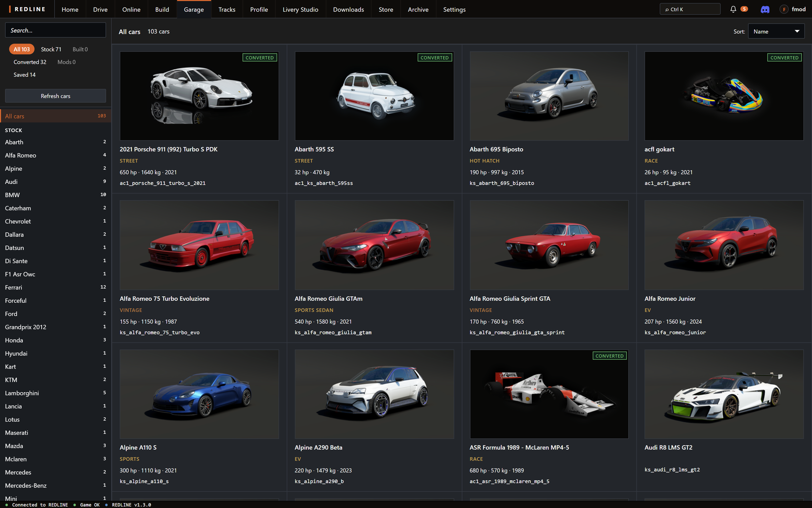Open the Alpine A290 Beta thumbnail
Image resolution: width=812 pixels, height=508 pixels.
[x=374, y=394]
